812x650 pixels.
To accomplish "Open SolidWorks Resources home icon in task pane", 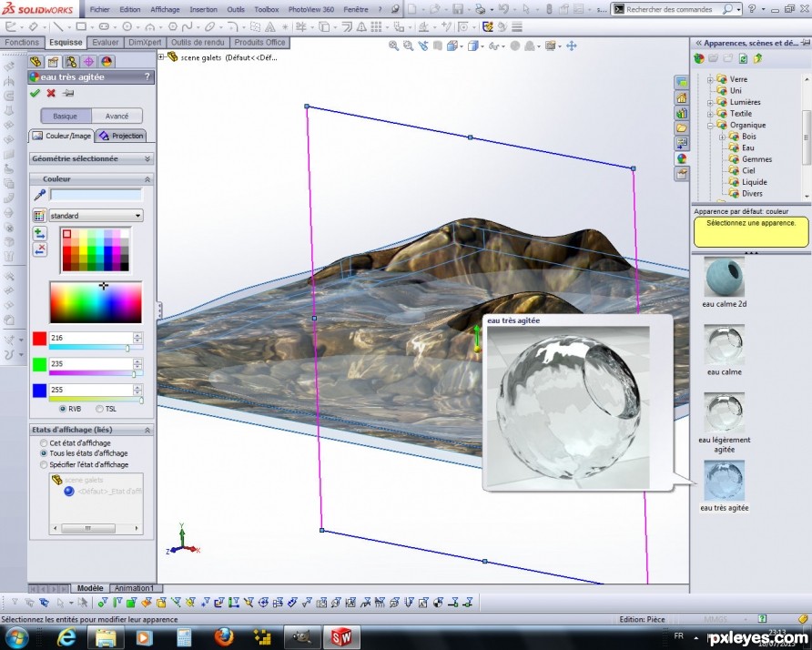I will (682, 98).
